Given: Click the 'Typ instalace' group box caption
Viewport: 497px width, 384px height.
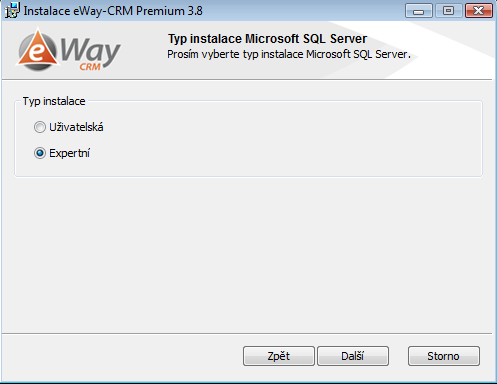Looking at the screenshot, I should tap(54, 101).
